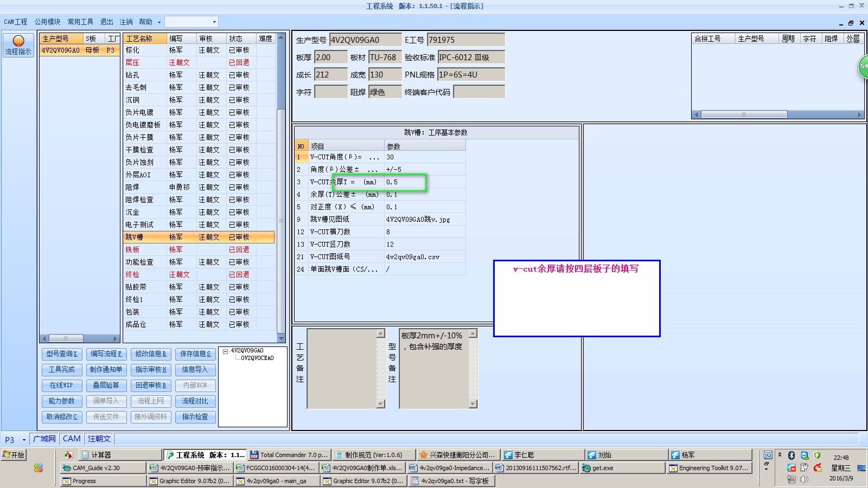This screenshot has width=868, height=488.
Task: Click ellipsis beside V-CUT角度 row
Action: pos(374,157)
